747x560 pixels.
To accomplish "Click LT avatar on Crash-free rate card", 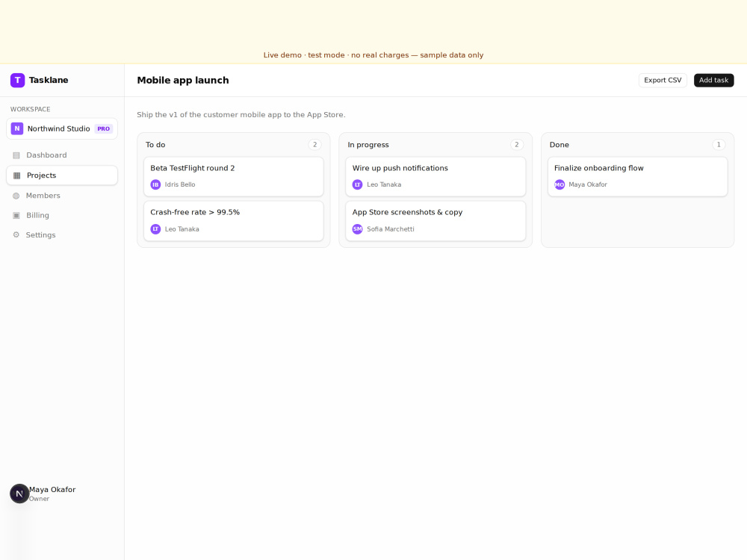I will click(155, 229).
